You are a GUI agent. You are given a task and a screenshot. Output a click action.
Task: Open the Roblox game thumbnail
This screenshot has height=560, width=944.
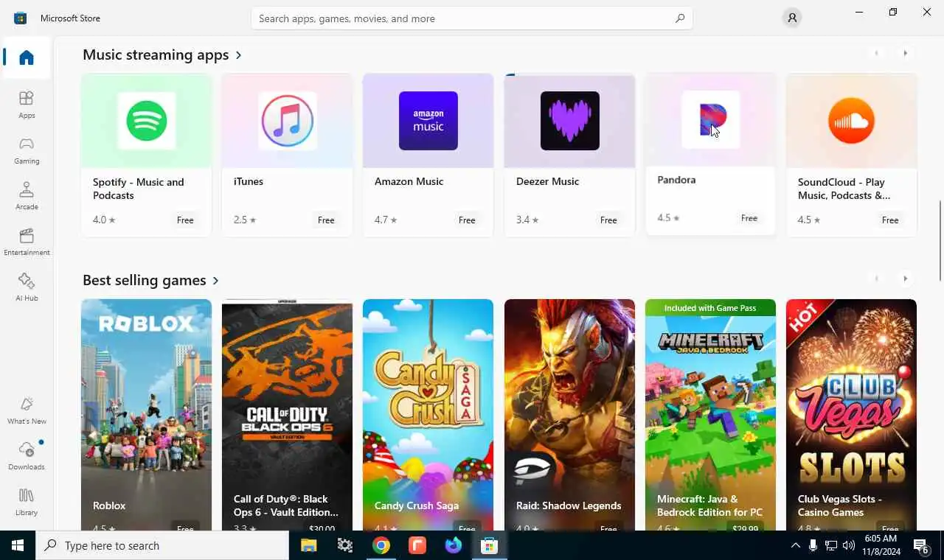(x=147, y=414)
